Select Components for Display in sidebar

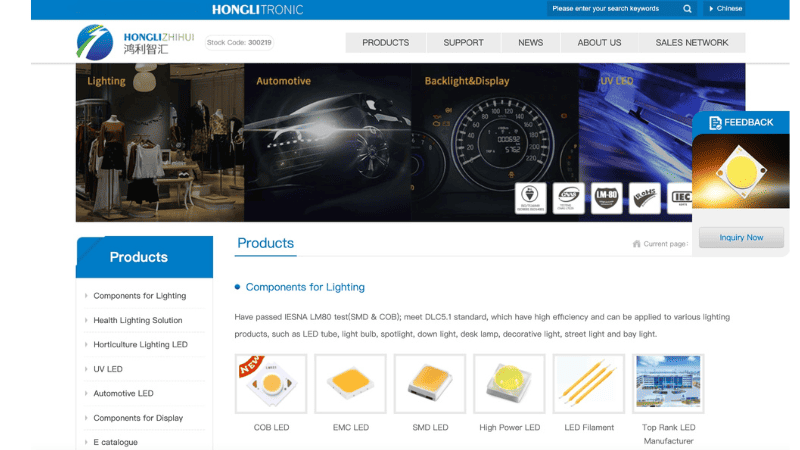[138, 418]
